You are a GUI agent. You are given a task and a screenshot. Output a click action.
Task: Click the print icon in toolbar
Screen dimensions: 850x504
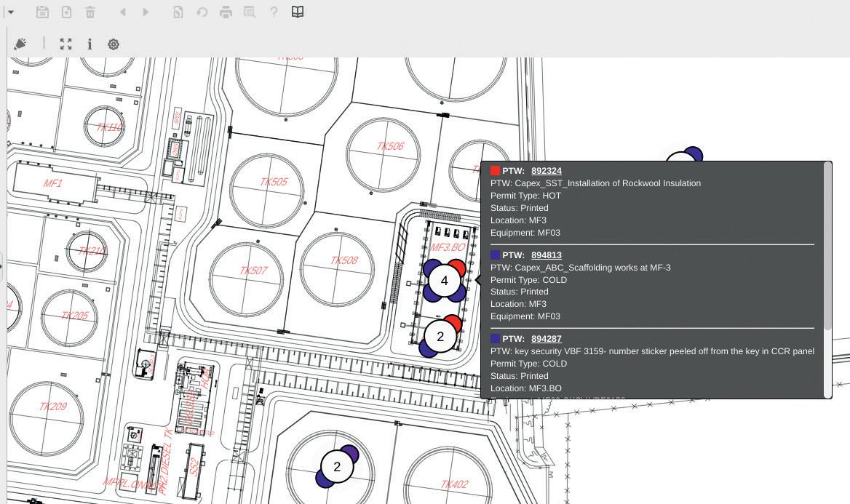tap(226, 12)
